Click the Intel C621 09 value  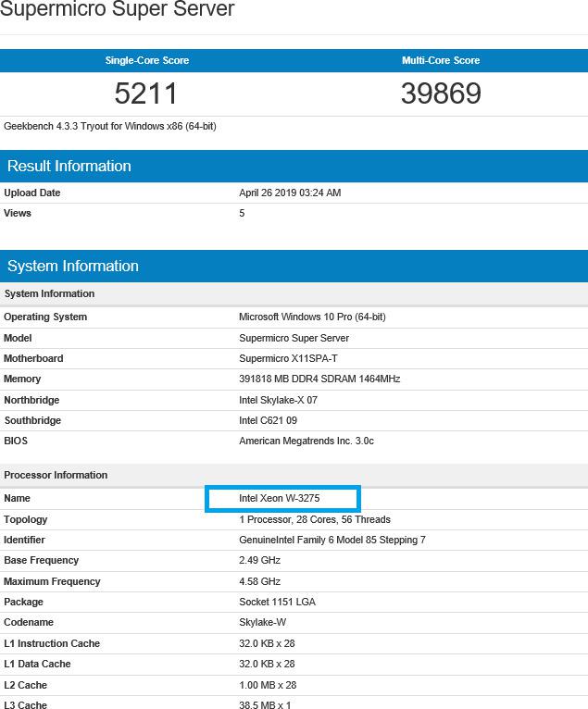pyautogui.click(x=268, y=420)
